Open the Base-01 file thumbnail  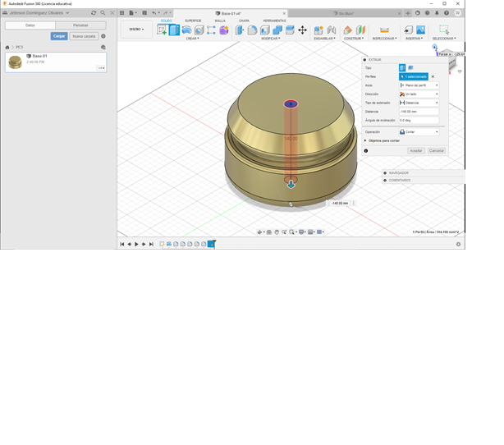(x=15, y=62)
